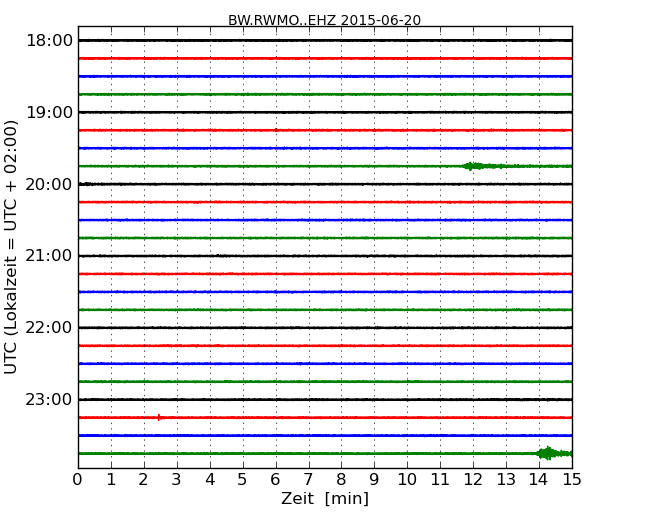
Task: Click the x-axis tick label 12
Action: coord(473,480)
